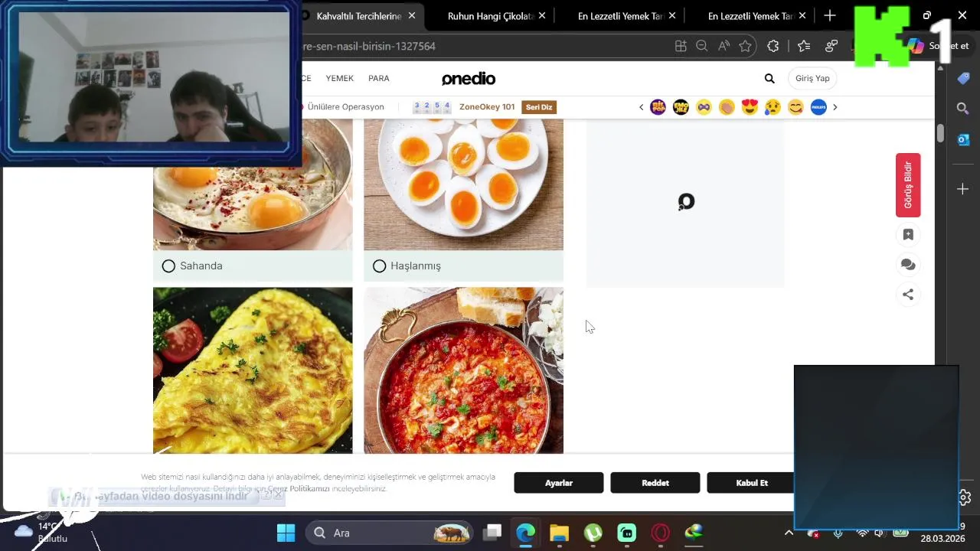The image size is (980, 551).
Task: Open Internet Download Manager taskbar icon
Action: coord(694,533)
